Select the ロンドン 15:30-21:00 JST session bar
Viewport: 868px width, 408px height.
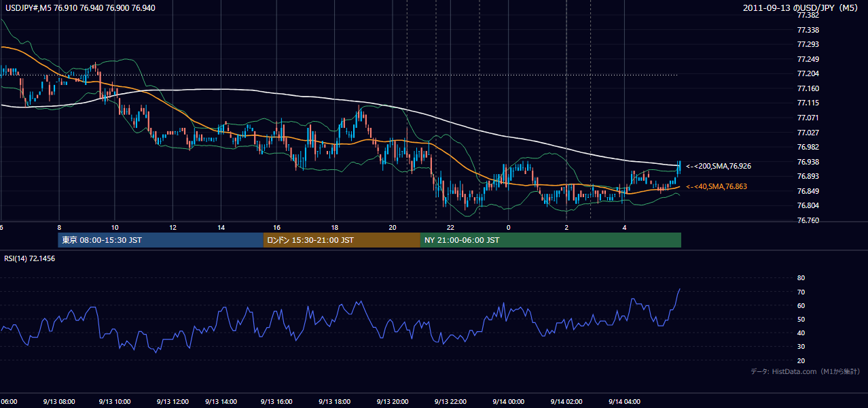pyautogui.click(x=342, y=240)
